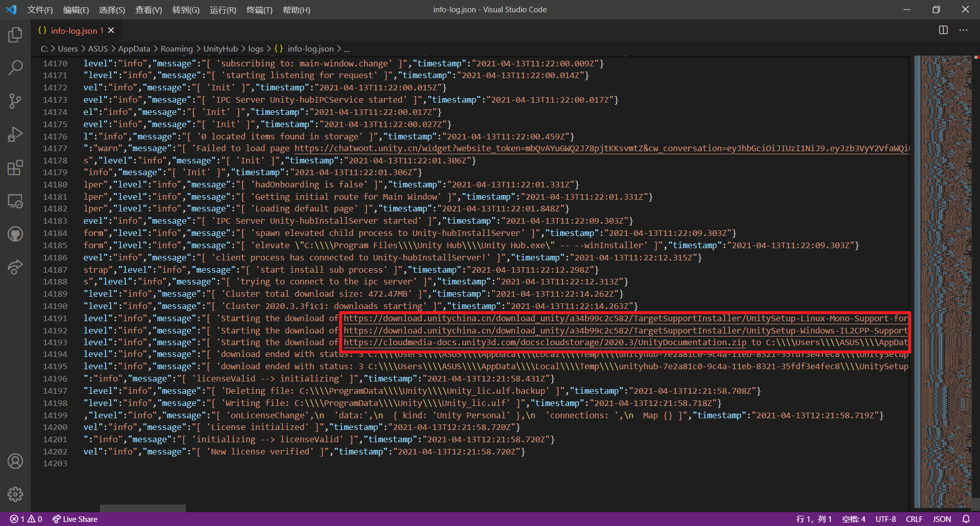Change line ending via CRLF status item
This screenshot has height=526, width=980.
click(914, 519)
